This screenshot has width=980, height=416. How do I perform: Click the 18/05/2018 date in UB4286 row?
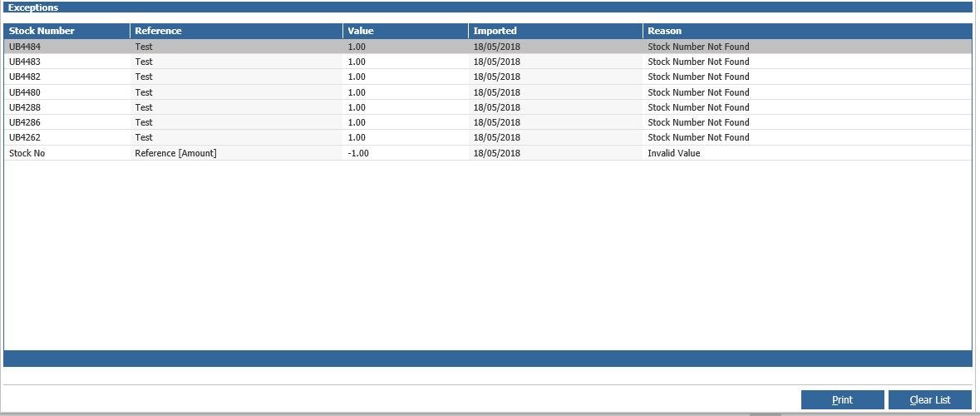click(x=497, y=122)
